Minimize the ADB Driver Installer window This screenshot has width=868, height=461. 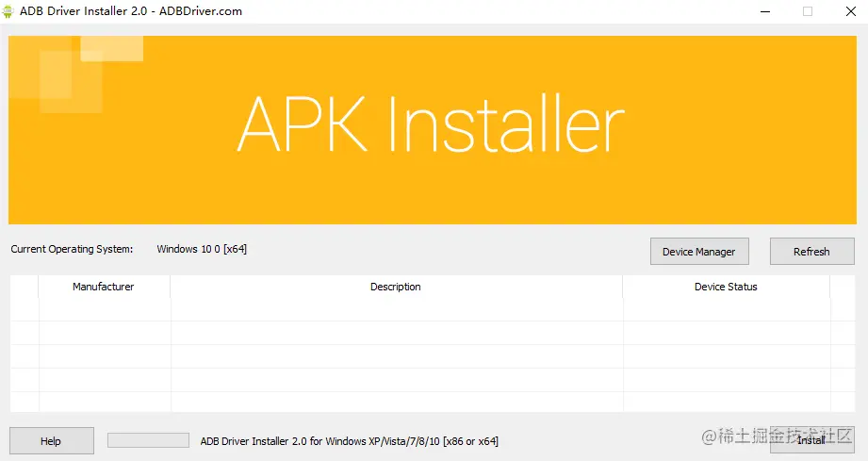pyautogui.click(x=765, y=11)
